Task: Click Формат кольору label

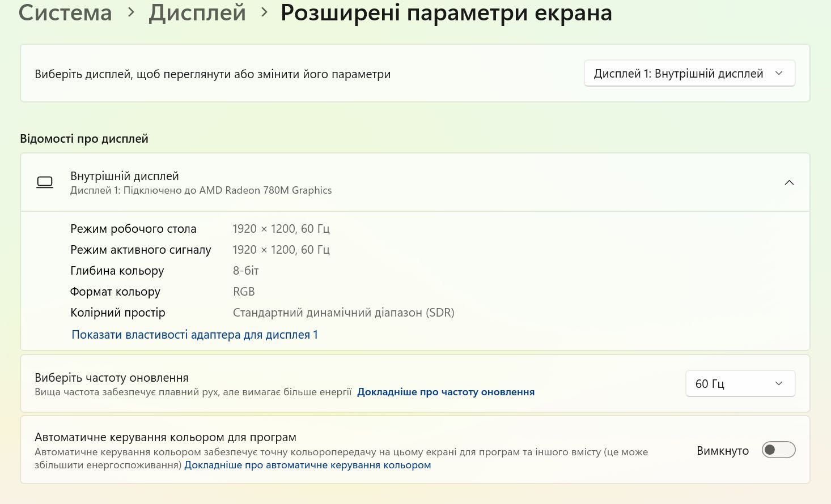Action: click(115, 292)
